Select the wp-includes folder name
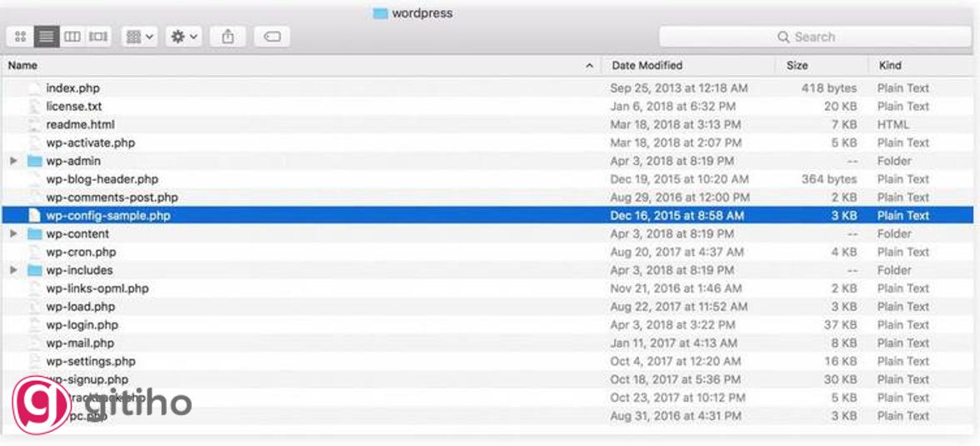This screenshot has width=980, height=446. click(x=79, y=270)
